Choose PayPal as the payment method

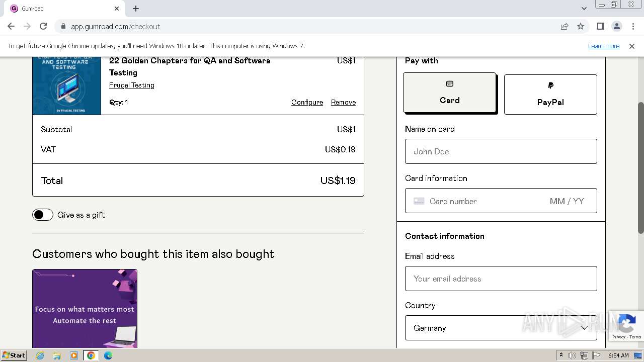click(550, 95)
